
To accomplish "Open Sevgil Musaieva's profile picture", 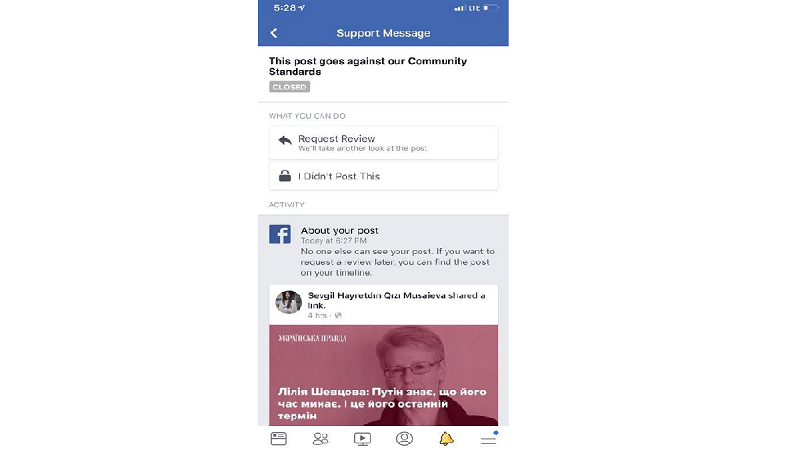I will 288,302.
